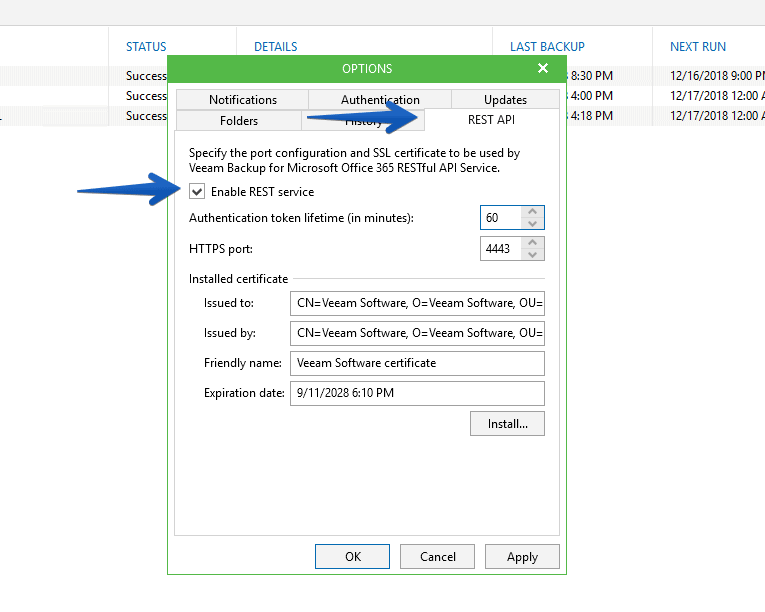Open the Notifications tab

click(x=242, y=100)
